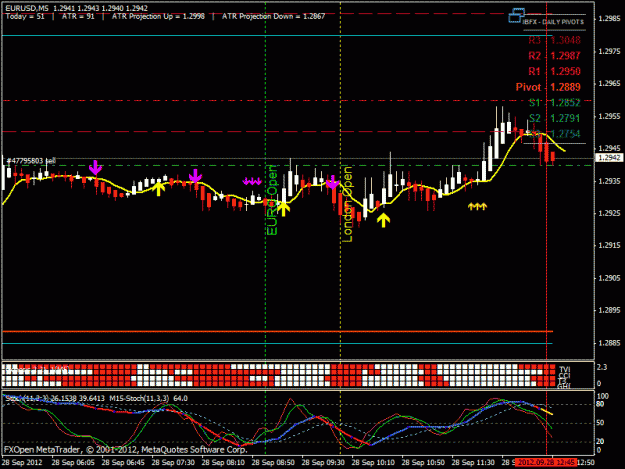The height and width of the screenshot is (469, 625).
Task: Click the 28 Sep 09:30 time label
Action: [323, 463]
